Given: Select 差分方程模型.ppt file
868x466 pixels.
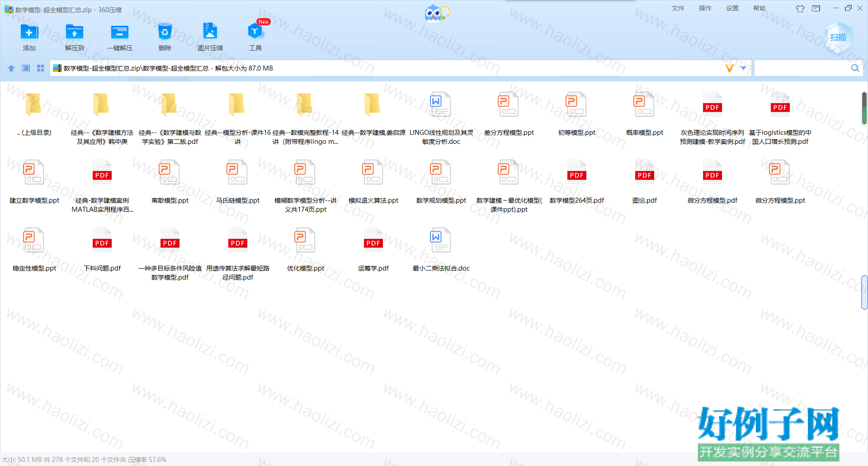Looking at the screenshot, I should click(509, 114).
